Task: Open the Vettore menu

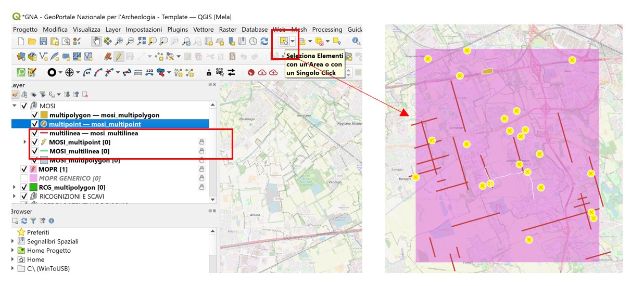Action: tap(203, 30)
